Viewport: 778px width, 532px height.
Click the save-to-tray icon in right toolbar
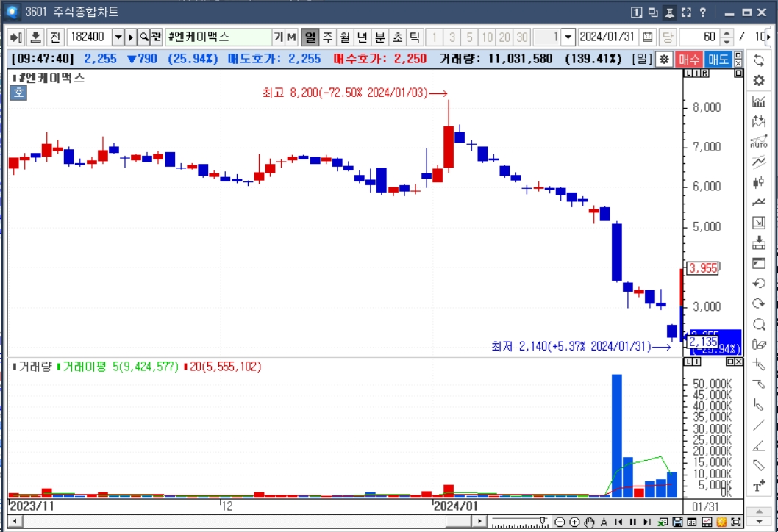pyautogui.click(x=759, y=243)
